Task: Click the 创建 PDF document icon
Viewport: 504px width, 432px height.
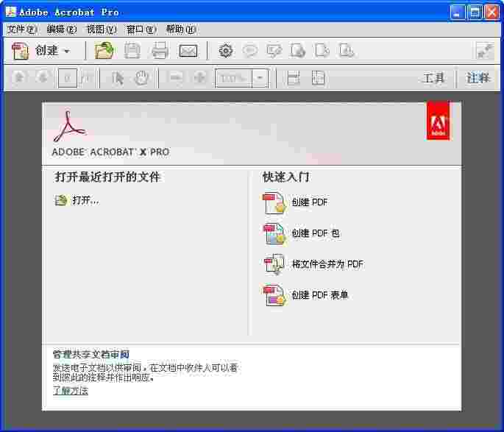Action: [x=274, y=202]
